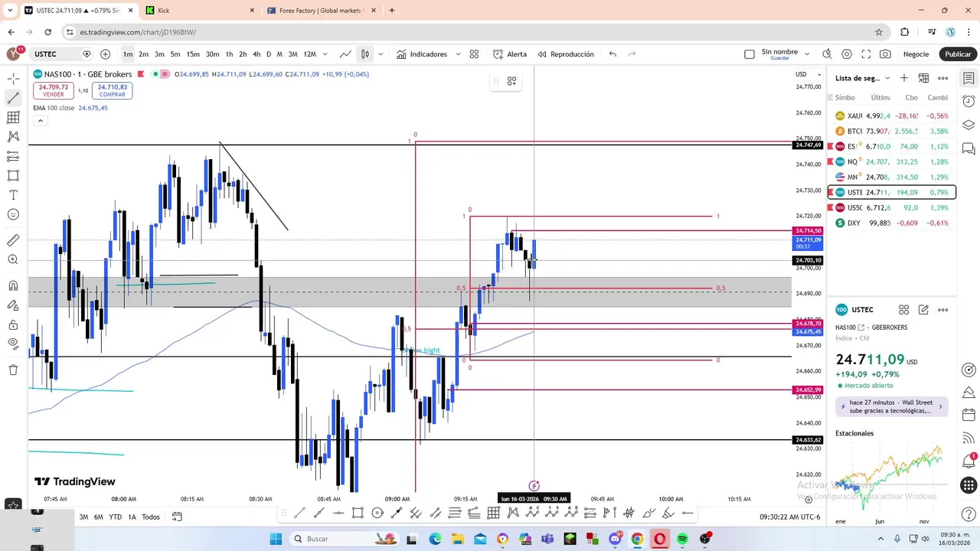Viewport: 980px width, 551px height.
Task: Collapse the indicator legend arrow
Action: click(x=41, y=121)
